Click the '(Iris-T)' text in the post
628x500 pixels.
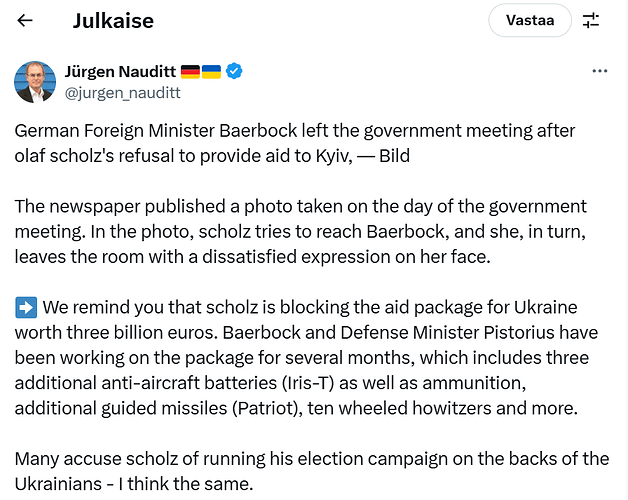308,383
